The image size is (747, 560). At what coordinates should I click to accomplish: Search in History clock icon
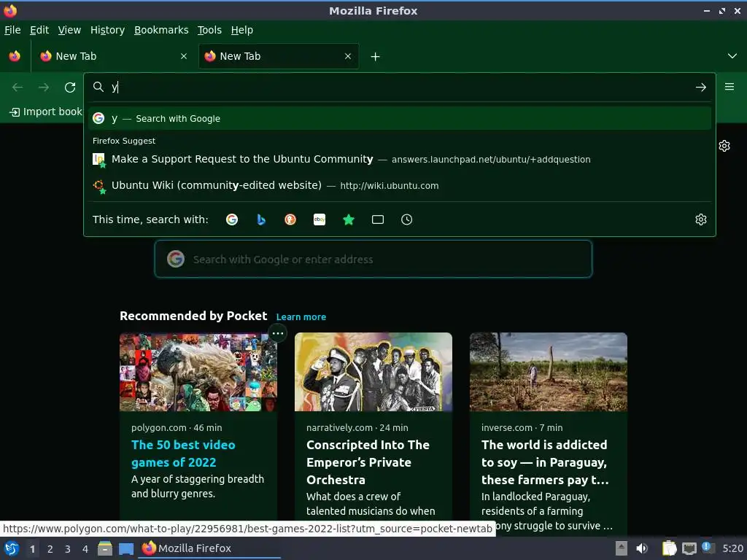click(x=407, y=219)
